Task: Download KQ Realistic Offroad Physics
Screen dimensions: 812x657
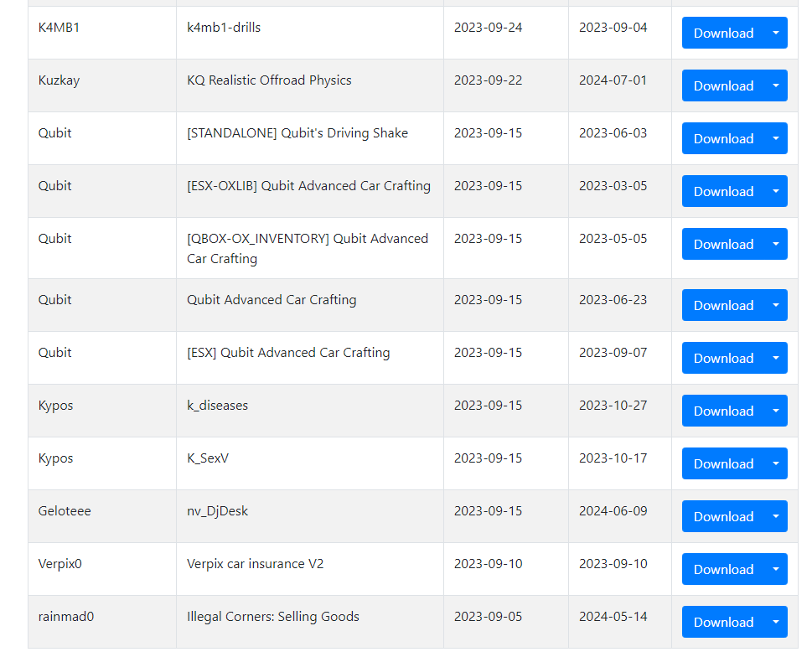Action: click(723, 86)
